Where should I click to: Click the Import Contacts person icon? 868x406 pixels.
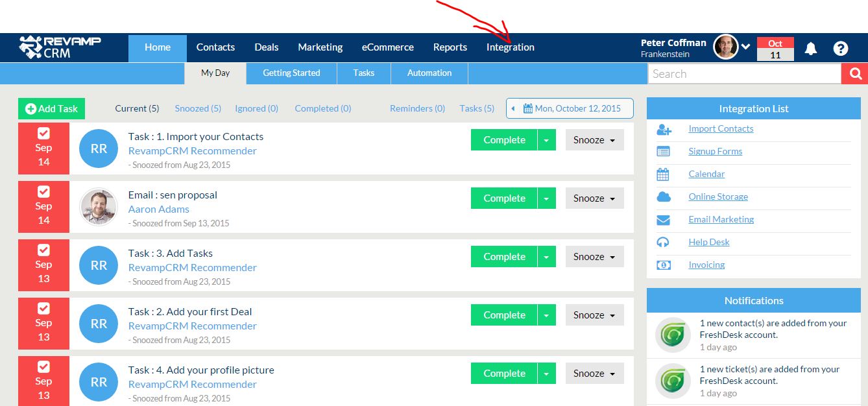coord(664,129)
